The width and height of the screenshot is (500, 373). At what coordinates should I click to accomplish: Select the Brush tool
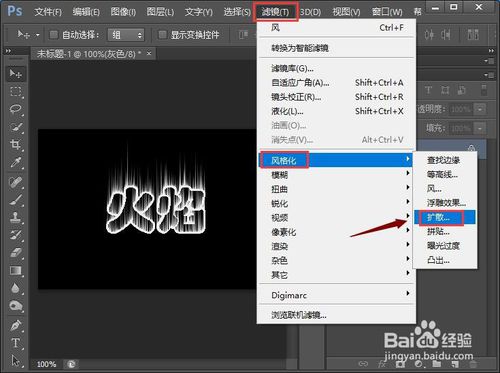(15, 200)
